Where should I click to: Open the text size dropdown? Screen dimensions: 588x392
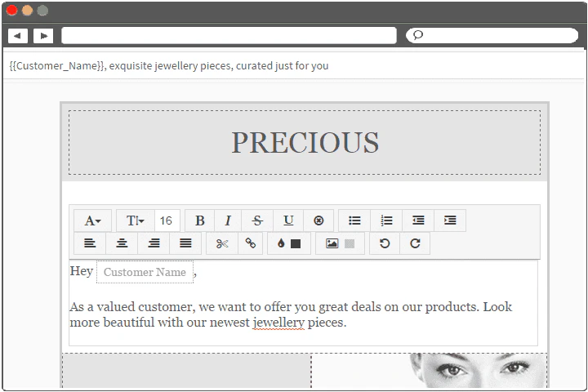pos(136,220)
